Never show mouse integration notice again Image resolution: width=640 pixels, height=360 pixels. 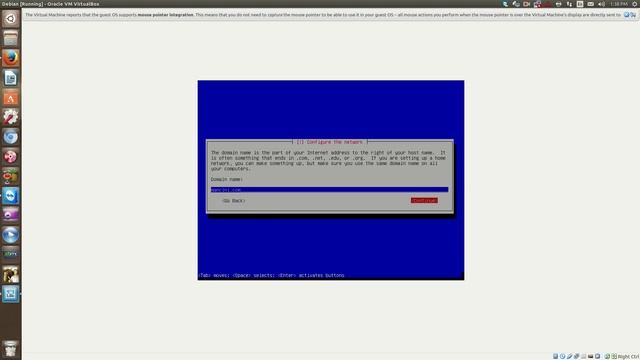click(x=633, y=15)
